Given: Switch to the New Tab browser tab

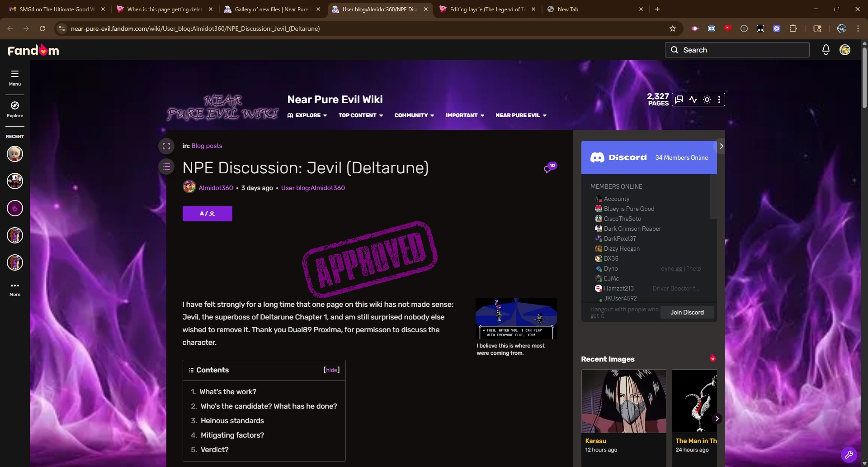Looking at the screenshot, I should click(x=569, y=9).
